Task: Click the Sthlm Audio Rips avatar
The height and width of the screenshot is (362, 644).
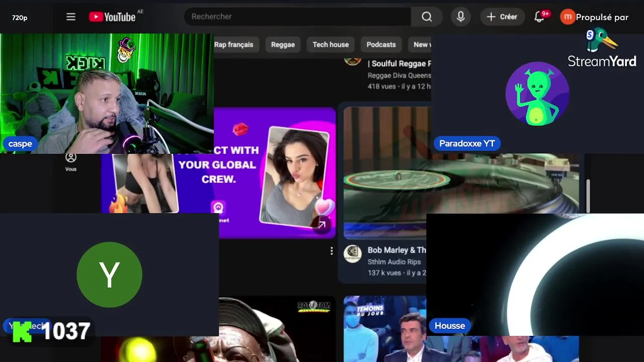Action: click(x=353, y=254)
